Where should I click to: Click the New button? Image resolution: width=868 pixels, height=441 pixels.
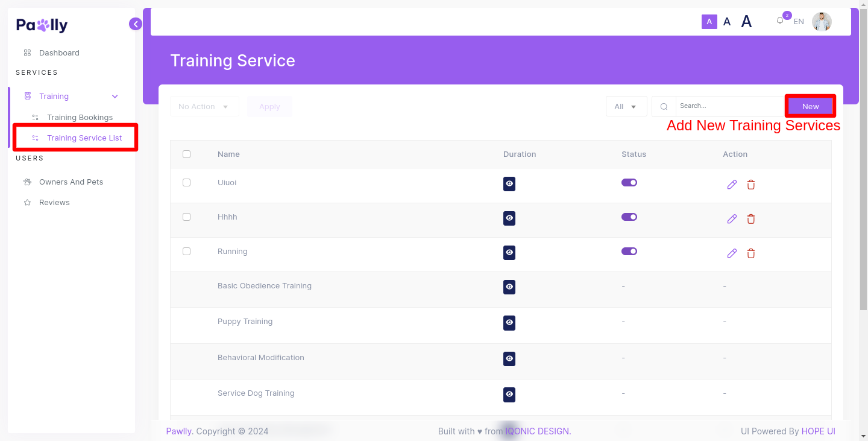click(810, 107)
